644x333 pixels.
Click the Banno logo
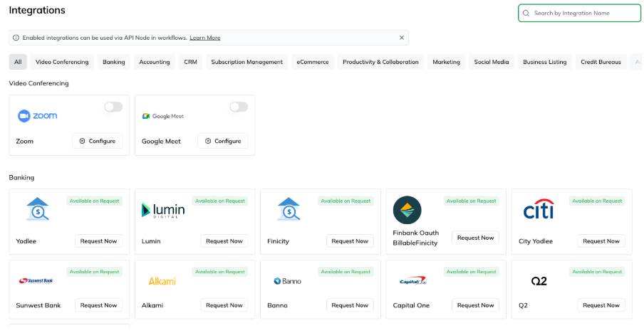pyautogui.click(x=288, y=281)
